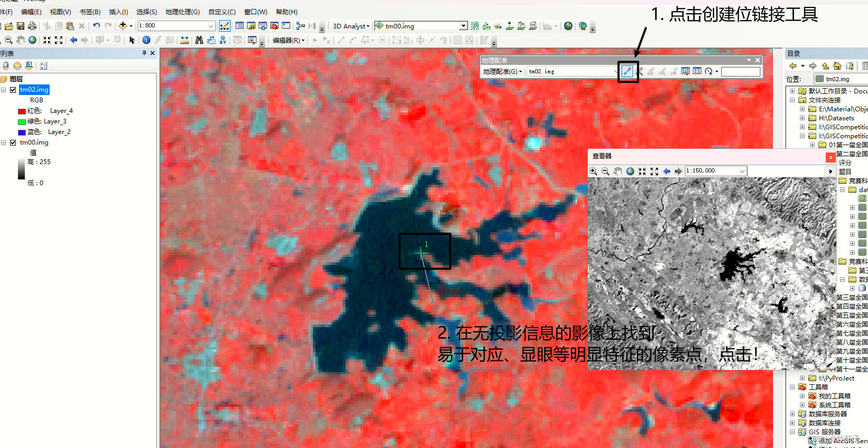The width and height of the screenshot is (868, 448).
Task: Select the Rotate georeferencing tool
Action: [x=709, y=71]
